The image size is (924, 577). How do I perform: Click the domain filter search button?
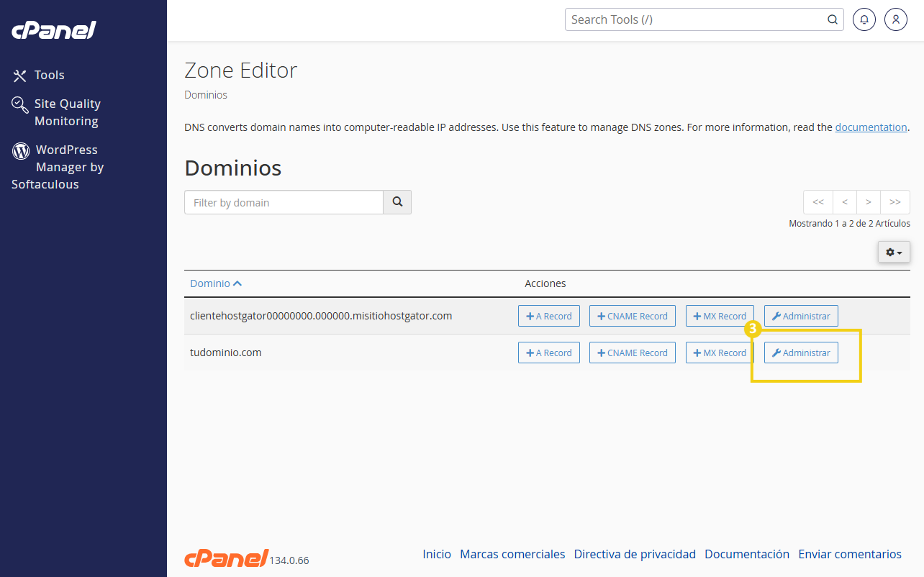pyautogui.click(x=397, y=202)
